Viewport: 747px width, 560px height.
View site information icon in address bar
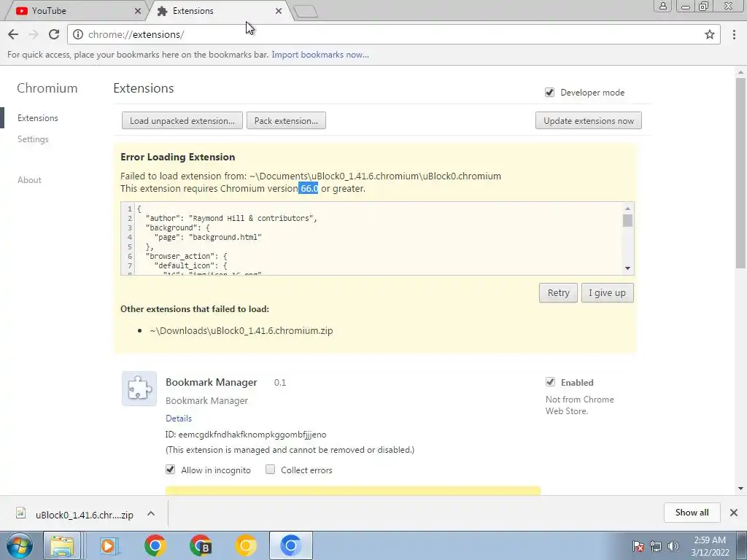78,34
